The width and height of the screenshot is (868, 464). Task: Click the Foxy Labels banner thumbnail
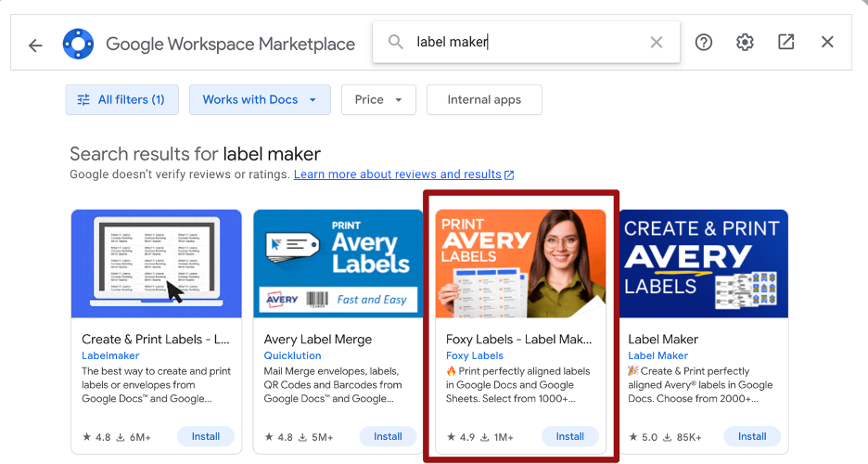click(x=520, y=264)
